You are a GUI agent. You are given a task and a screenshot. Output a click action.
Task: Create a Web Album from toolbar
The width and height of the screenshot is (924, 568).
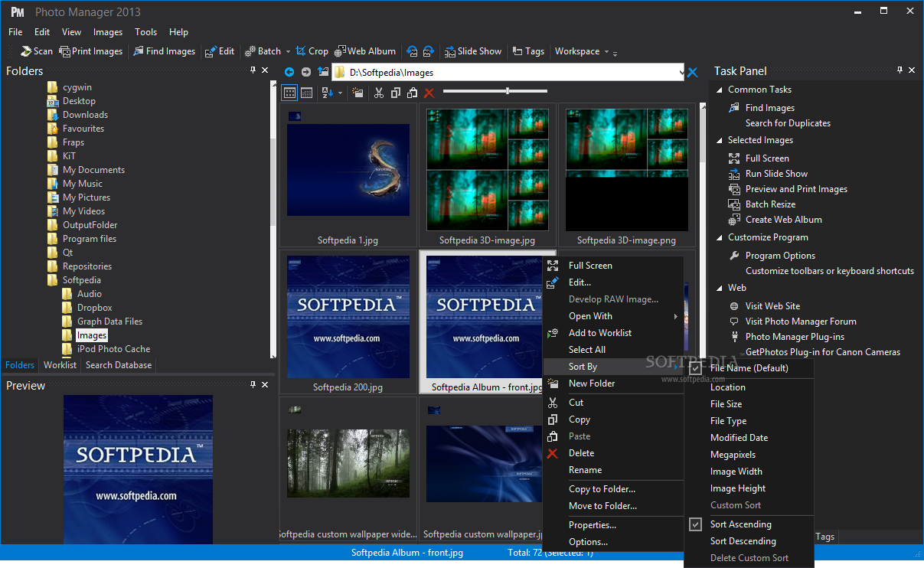click(x=365, y=51)
